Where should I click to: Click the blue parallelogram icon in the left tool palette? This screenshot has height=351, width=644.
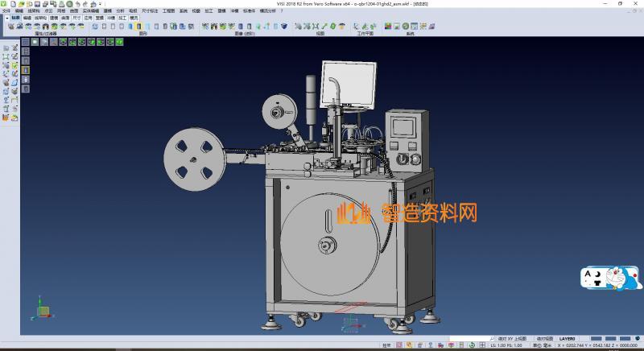point(14,83)
